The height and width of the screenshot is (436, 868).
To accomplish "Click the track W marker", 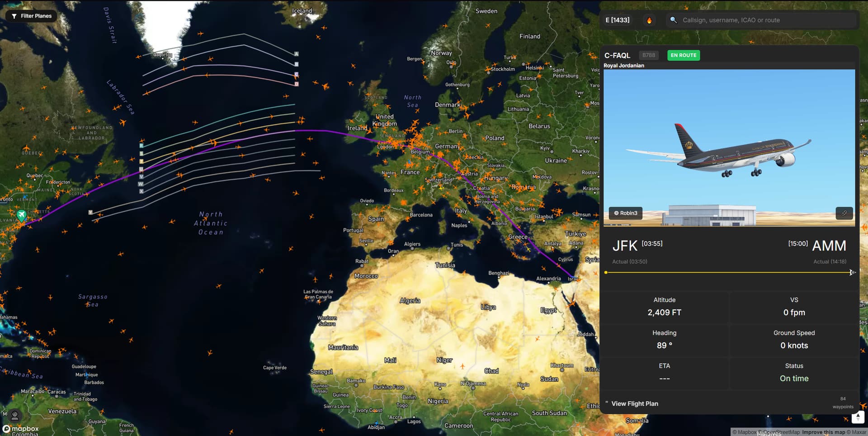I will click(141, 184).
